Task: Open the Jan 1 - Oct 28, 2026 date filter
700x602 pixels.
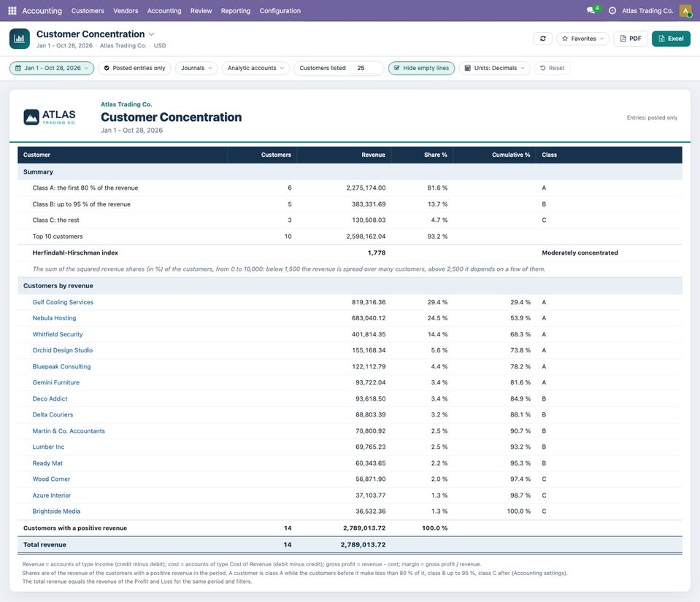Action: pos(52,69)
